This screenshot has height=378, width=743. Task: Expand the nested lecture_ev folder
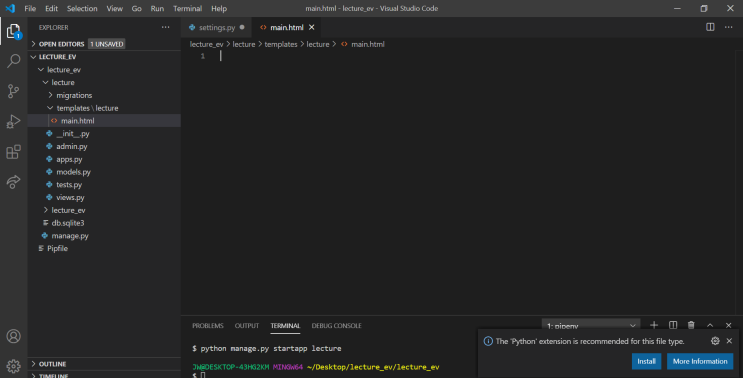pyautogui.click(x=104, y=210)
